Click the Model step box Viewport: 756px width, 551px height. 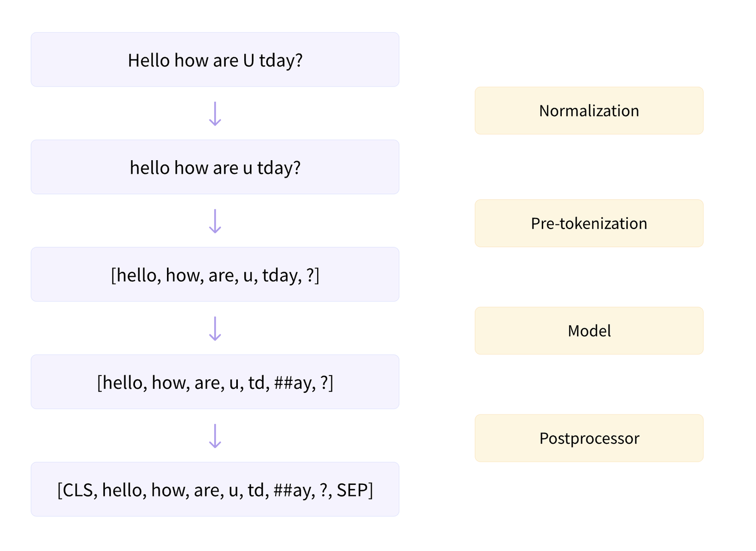coord(589,331)
